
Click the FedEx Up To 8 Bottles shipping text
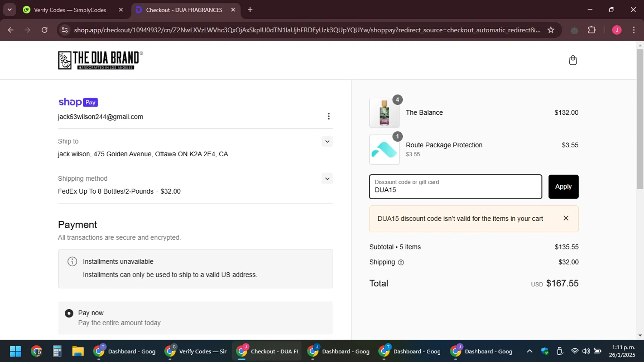pos(106,192)
